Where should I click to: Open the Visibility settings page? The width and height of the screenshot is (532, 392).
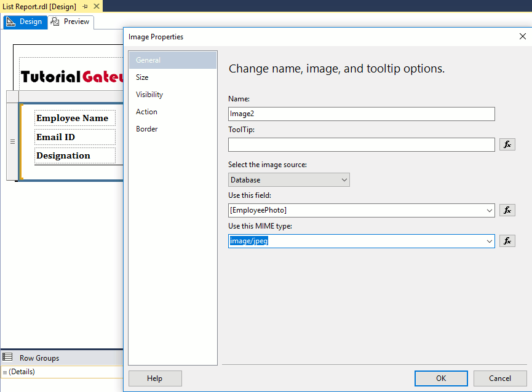pyautogui.click(x=149, y=94)
